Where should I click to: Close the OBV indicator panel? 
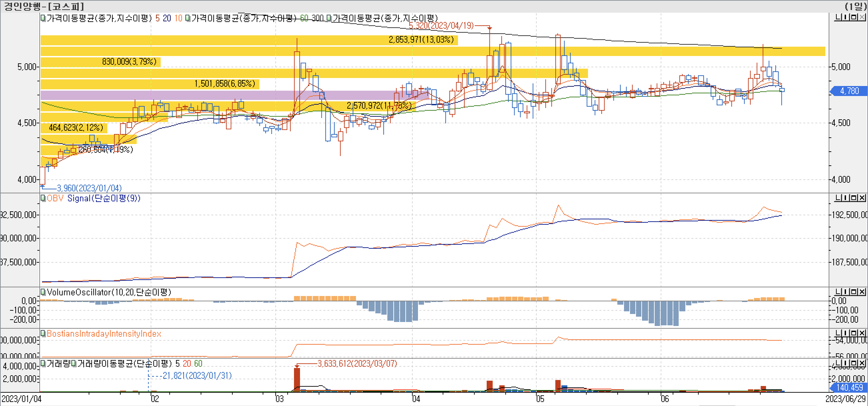pos(862,198)
